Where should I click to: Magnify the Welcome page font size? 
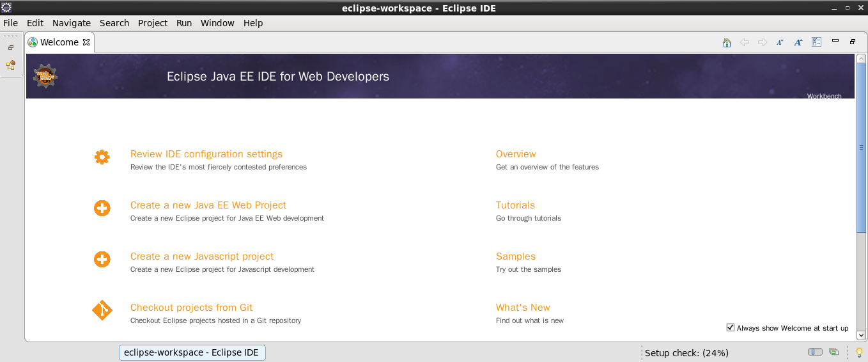pyautogui.click(x=798, y=42)
